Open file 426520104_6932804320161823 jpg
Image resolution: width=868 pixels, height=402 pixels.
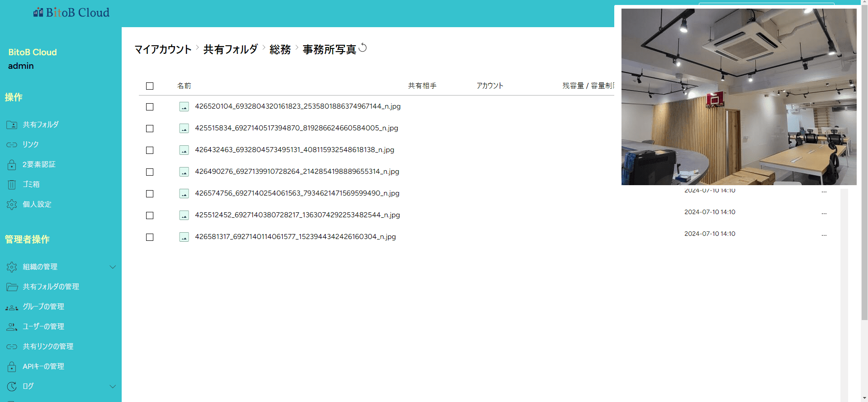[x=298, y=106]
